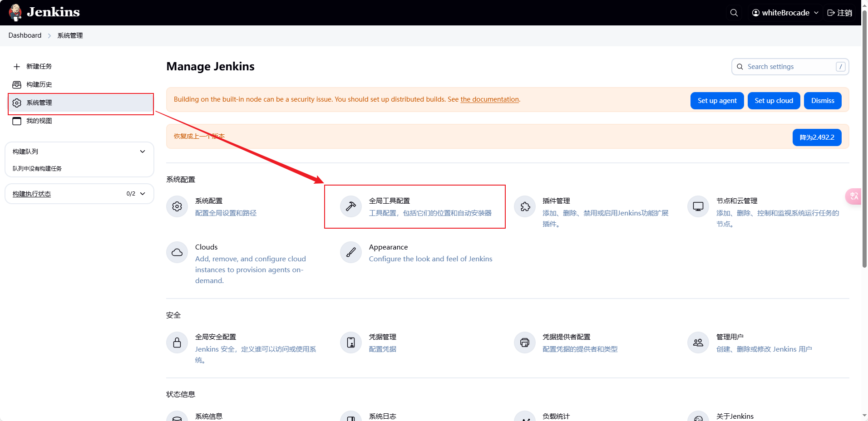Click the 恢复成上一个版本 banner text
868x421 pixels.
(199, 136)
